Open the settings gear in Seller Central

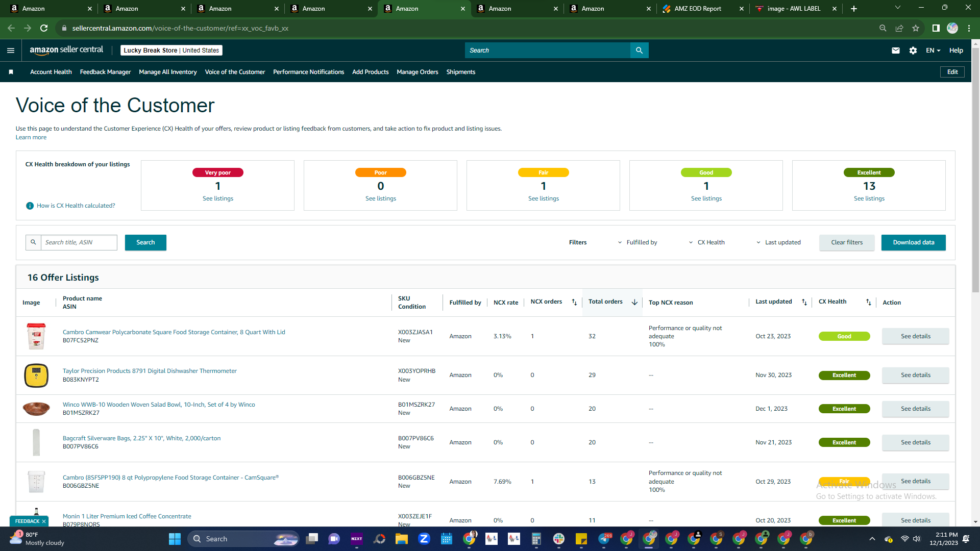pyautogui.click(x=913, y=51)
